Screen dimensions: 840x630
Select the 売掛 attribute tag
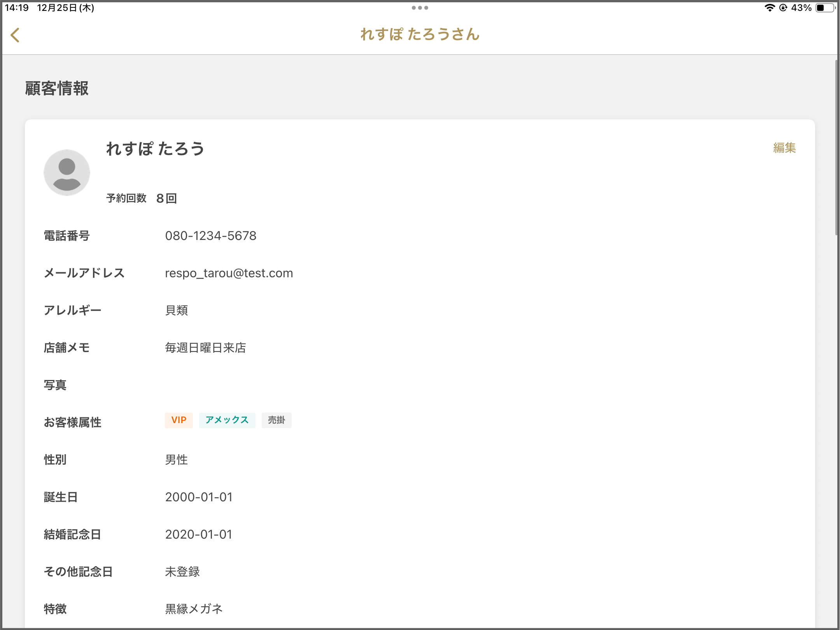tap(276, 420)
